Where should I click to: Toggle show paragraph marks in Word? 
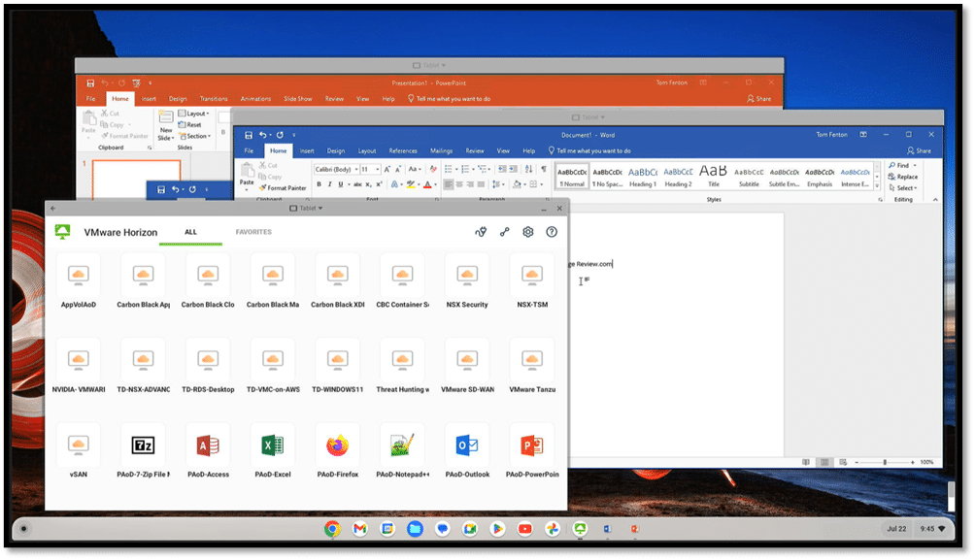pyautogui.click(x=544, y=169)
